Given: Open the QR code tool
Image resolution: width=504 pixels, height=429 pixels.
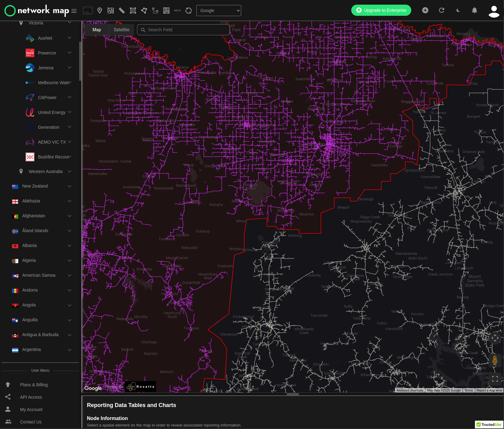Looking at the screenshot, I should coord(166,10).
